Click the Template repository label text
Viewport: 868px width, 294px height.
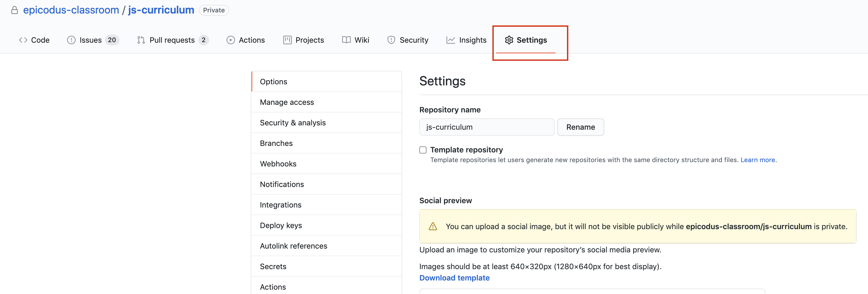point(466,150)
